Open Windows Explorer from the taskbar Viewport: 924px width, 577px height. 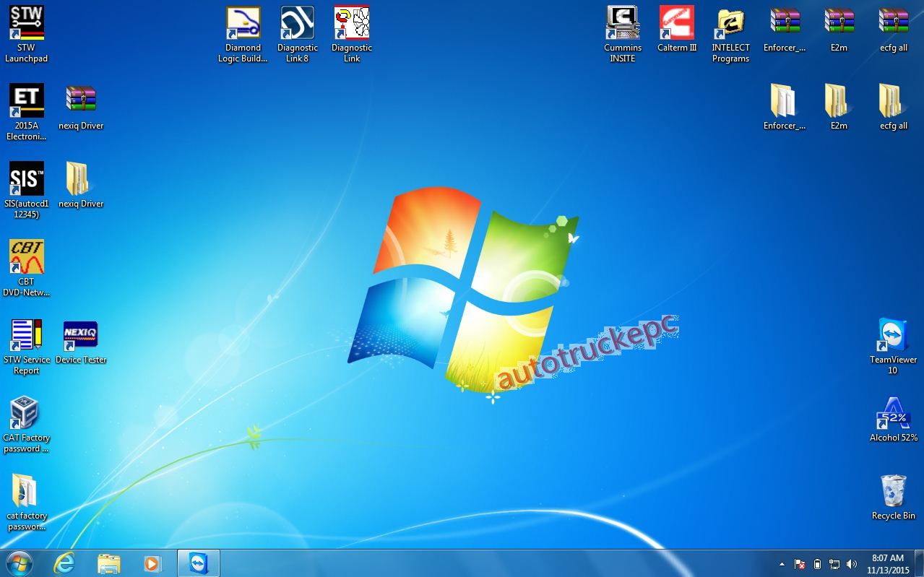tap(109, 563)
